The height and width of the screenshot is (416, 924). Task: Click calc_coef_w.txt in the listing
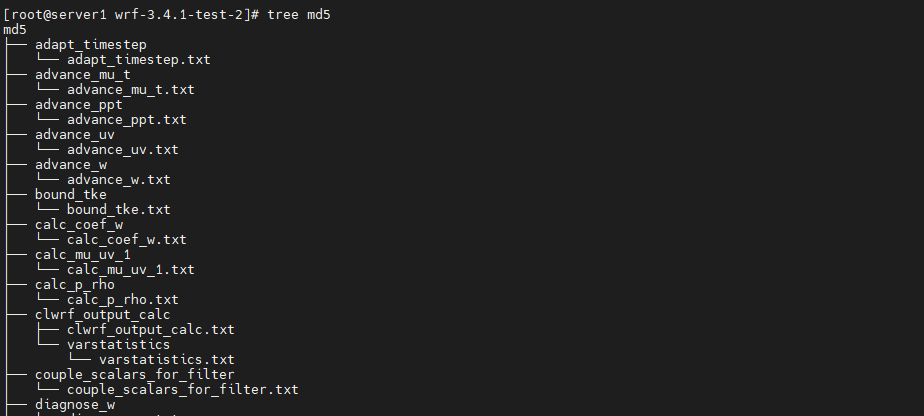pos(127,240)
